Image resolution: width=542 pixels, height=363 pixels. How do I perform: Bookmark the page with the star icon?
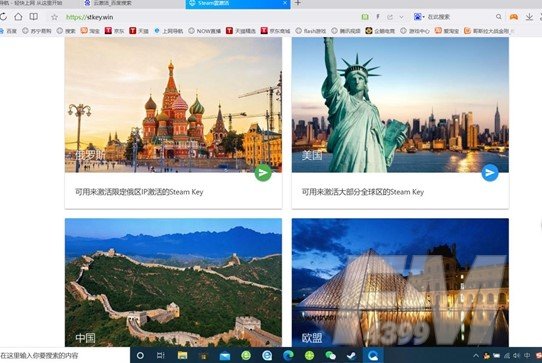(x=54, y=17)
